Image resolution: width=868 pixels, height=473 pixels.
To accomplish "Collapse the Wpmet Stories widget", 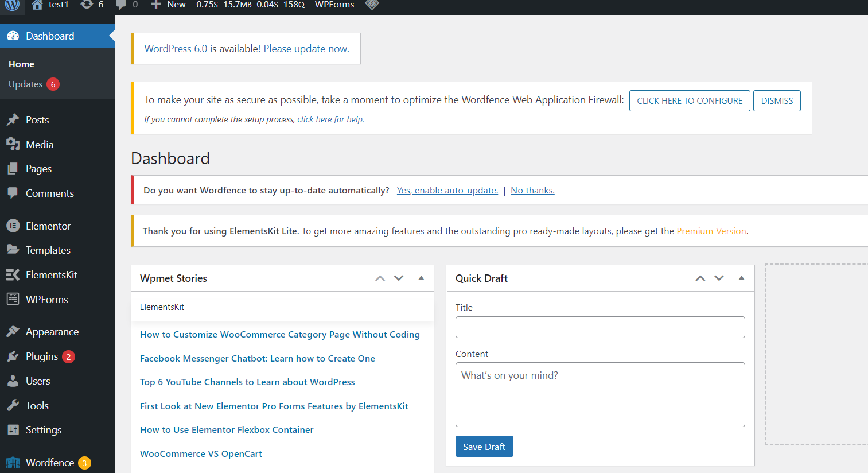I will click(x=421, y=278).
